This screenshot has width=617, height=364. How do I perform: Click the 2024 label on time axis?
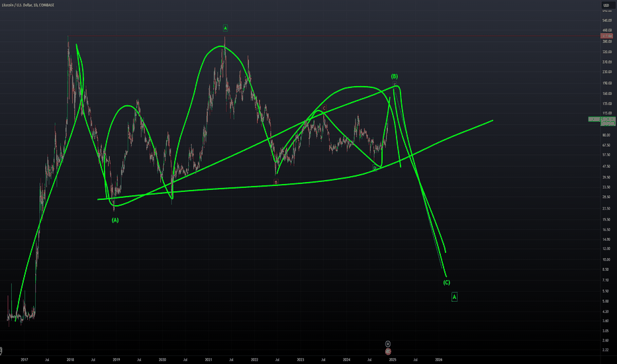(x=347, y=359)
